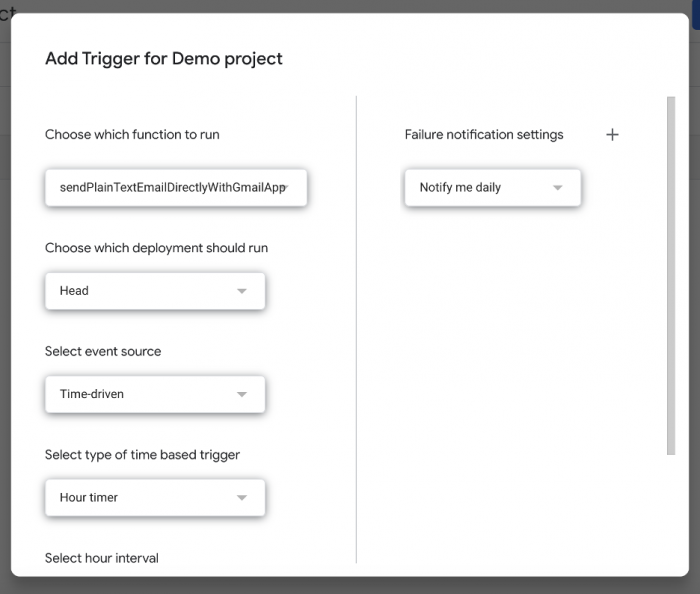
Task: Click the Add Trigger for Demo project title
Action: click(x=164, y=59)
